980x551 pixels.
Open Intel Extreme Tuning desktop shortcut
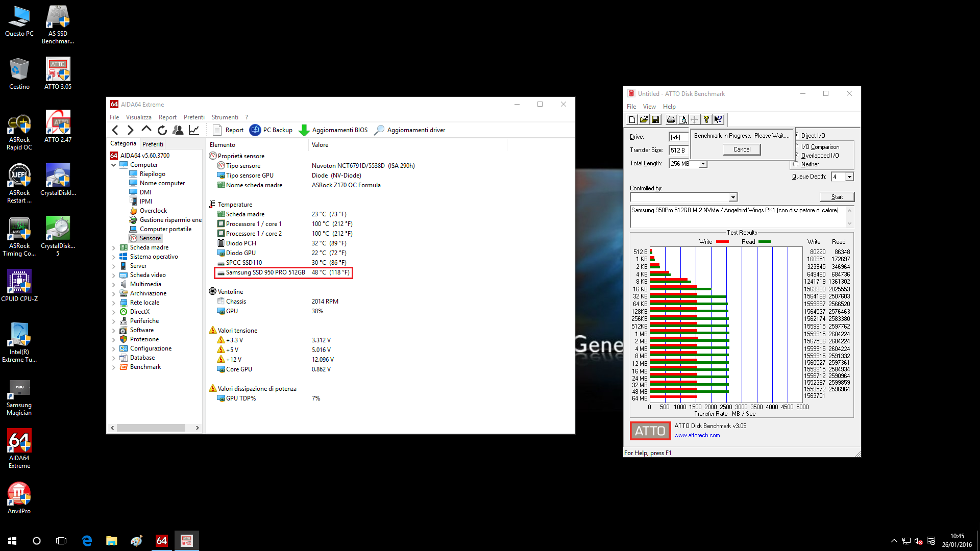19,343
